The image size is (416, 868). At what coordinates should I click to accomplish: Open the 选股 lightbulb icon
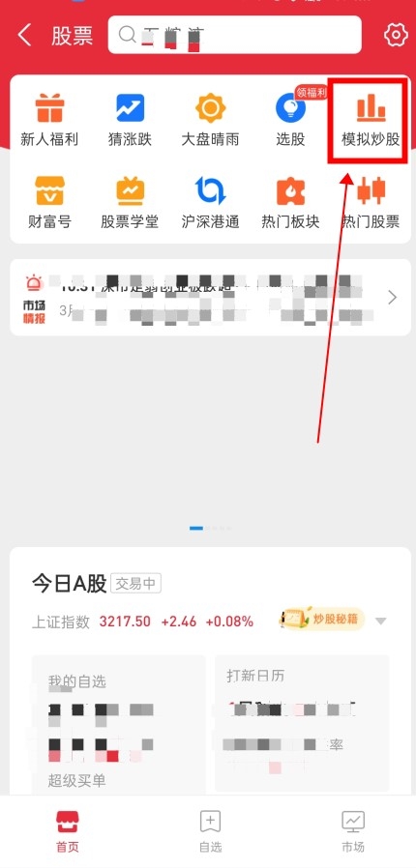290,108
